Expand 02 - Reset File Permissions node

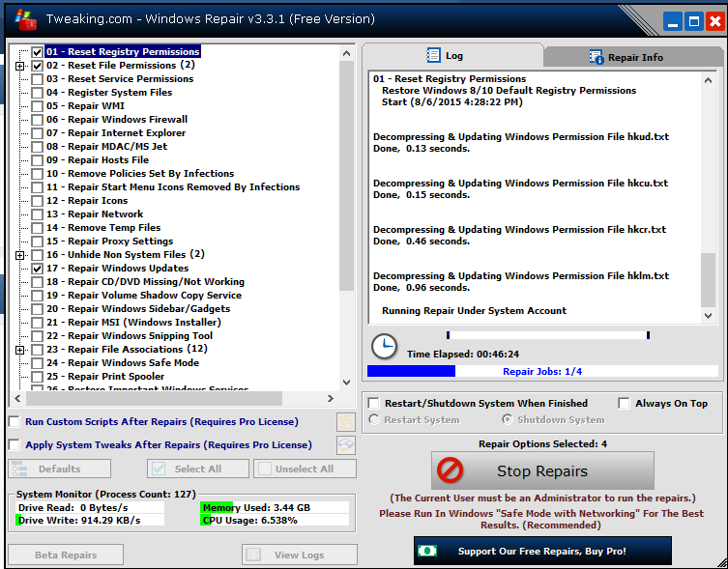19,66
